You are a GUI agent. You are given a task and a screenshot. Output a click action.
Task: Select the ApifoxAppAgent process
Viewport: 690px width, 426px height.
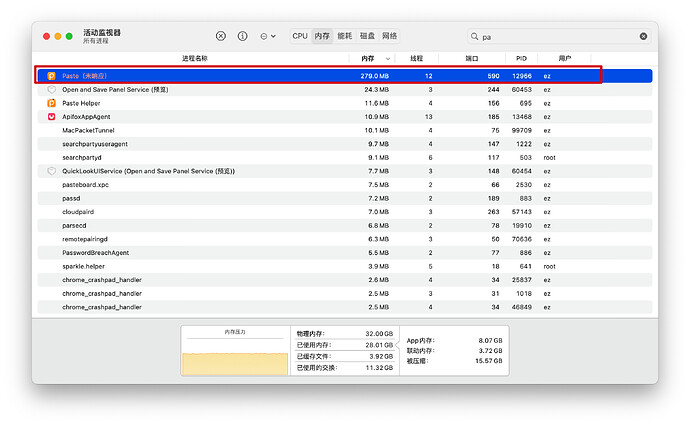[x=345, y=117]
